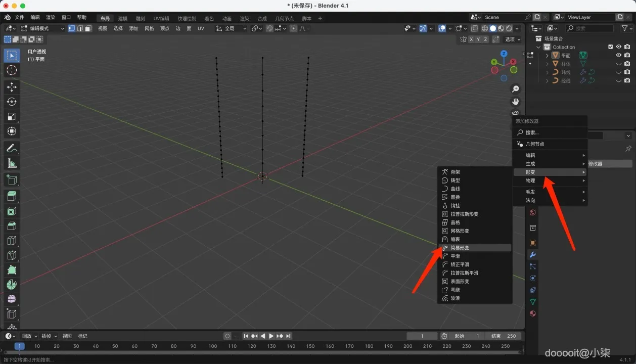Choose the Annotate pen tool
The image size is (636, 364).
click(x=12, y=149)
